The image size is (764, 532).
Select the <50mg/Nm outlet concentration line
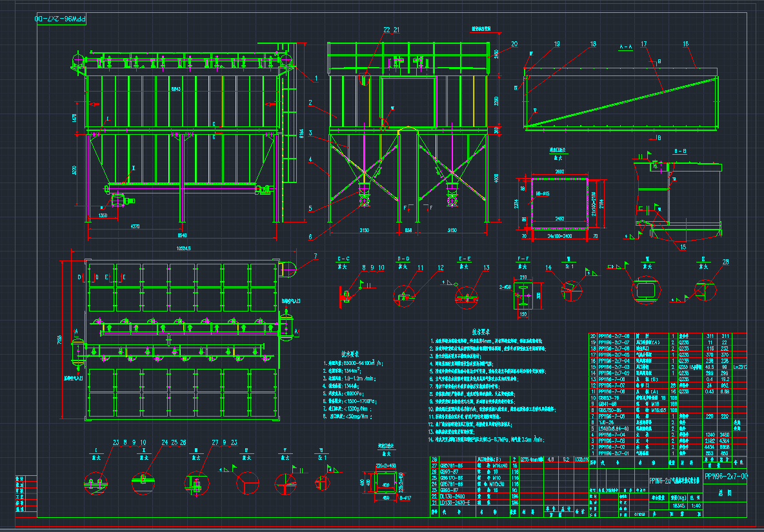point(347,417)
